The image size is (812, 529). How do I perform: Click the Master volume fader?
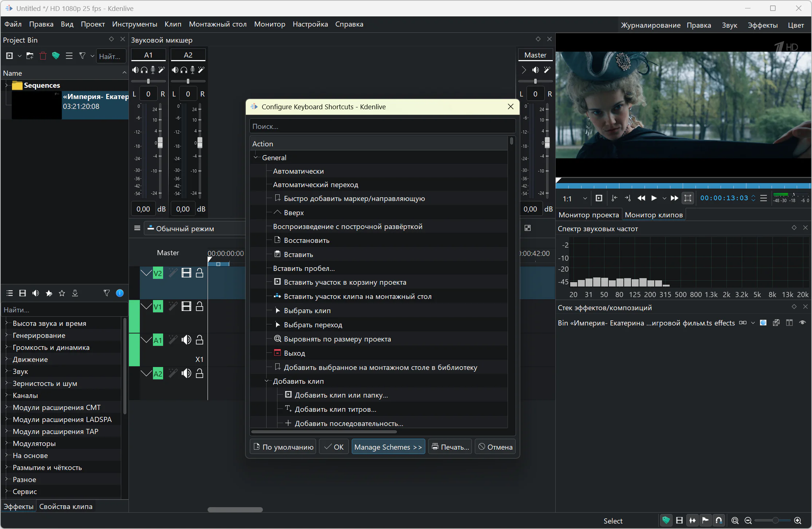[547, 143]
